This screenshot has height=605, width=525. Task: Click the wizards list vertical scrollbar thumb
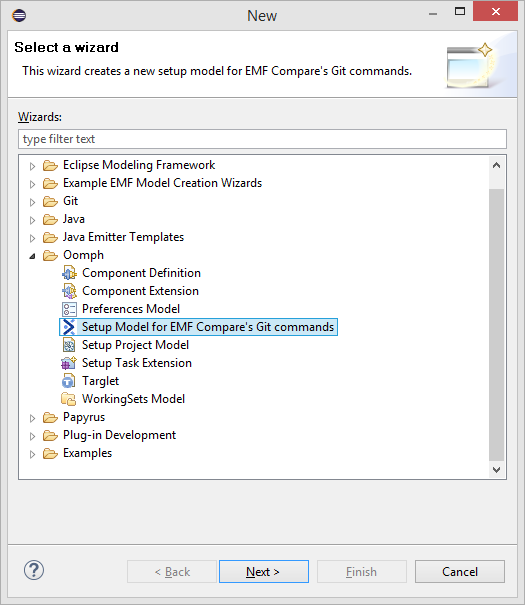tap(496, 324)
